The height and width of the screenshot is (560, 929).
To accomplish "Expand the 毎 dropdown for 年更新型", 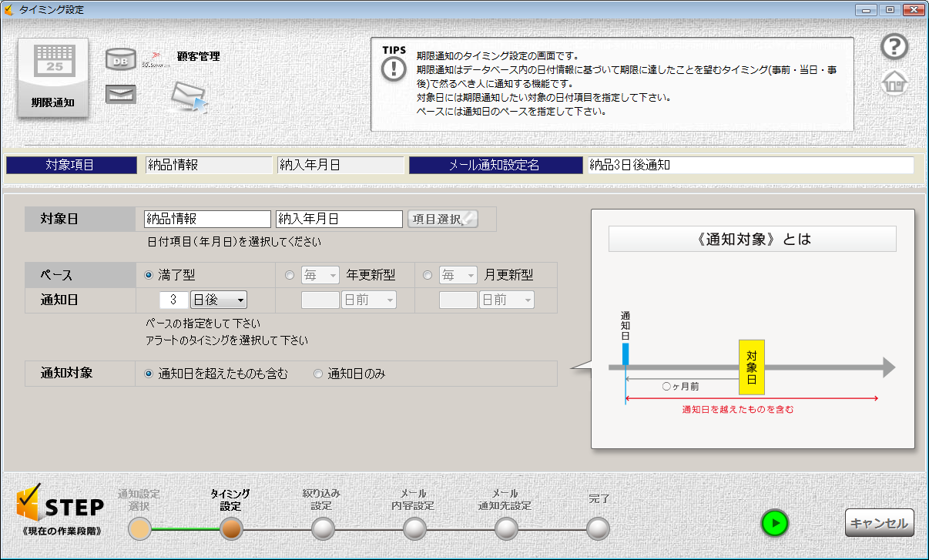I will coord(320,275).
